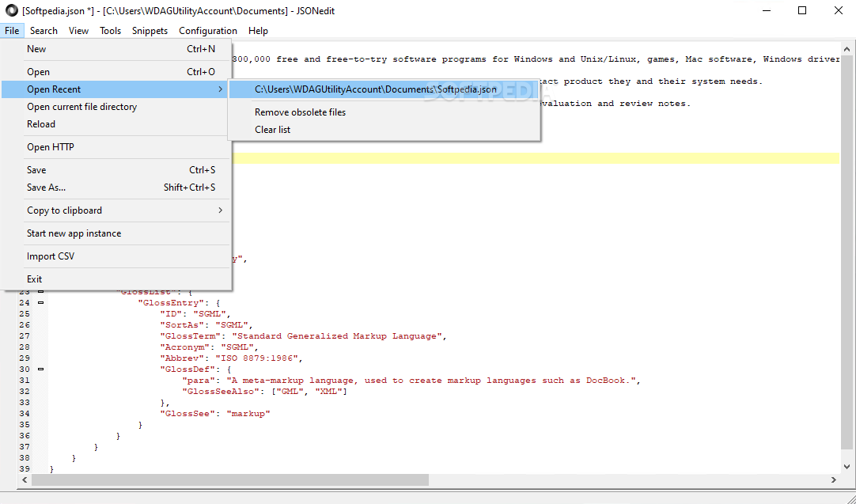Viewport: 856px width, 504px height.
Task: Click the "markup" value on line 34
Action: tap(248, 413)
